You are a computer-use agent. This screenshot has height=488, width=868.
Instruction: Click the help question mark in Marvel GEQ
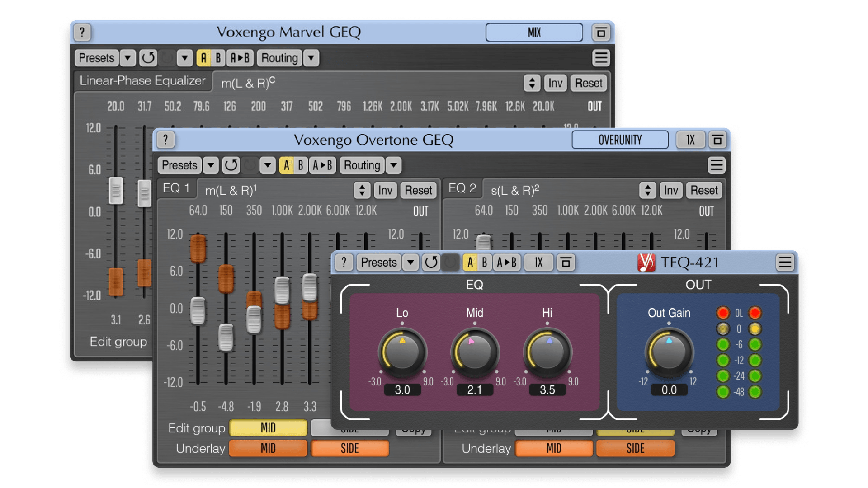[x=82, y=32]
